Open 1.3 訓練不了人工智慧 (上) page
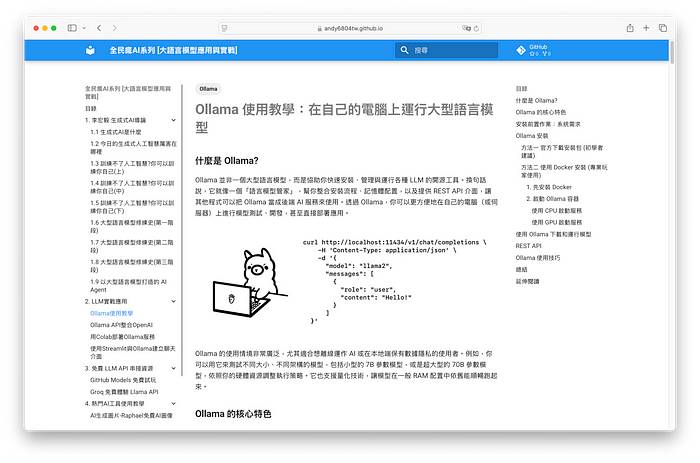The height and width of the screenshot is (463, 700). click(132, 167)
